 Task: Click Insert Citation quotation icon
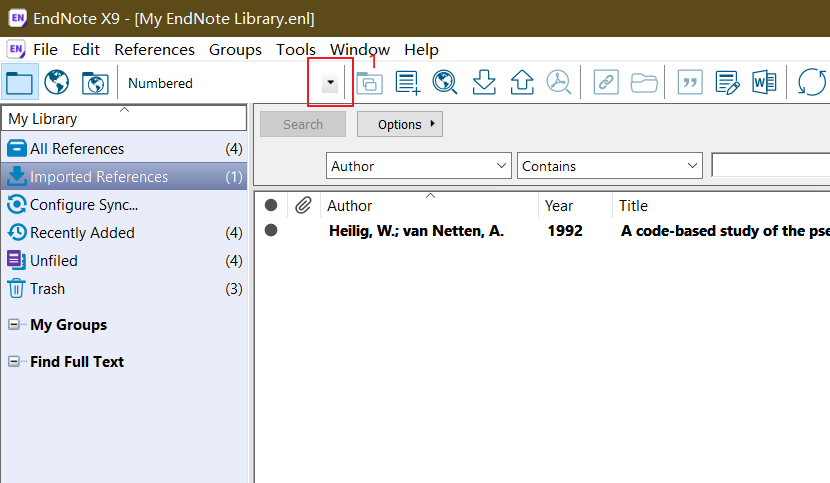click(x=690, y=83)
